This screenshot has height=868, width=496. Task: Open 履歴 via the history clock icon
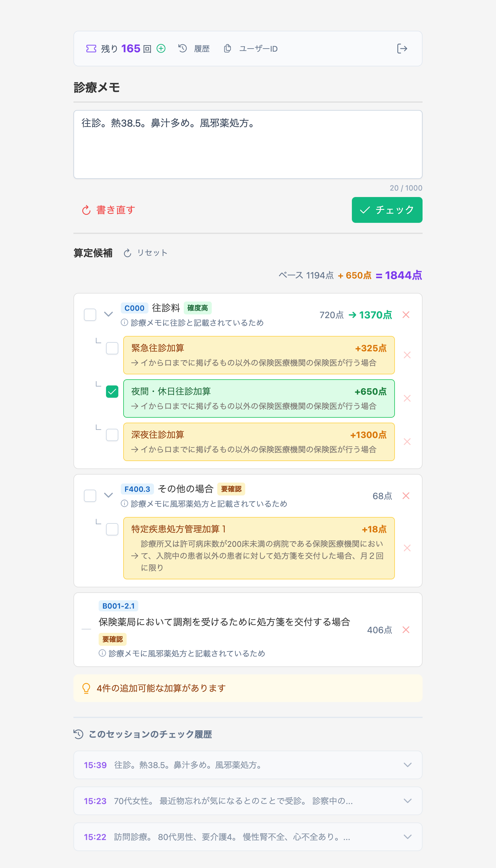pos(183,48)
